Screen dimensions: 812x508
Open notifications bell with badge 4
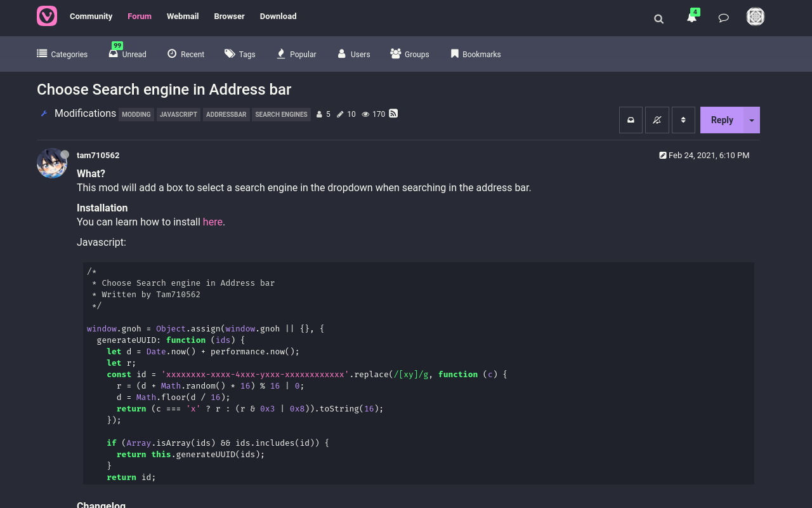click(x=691, y=18)
